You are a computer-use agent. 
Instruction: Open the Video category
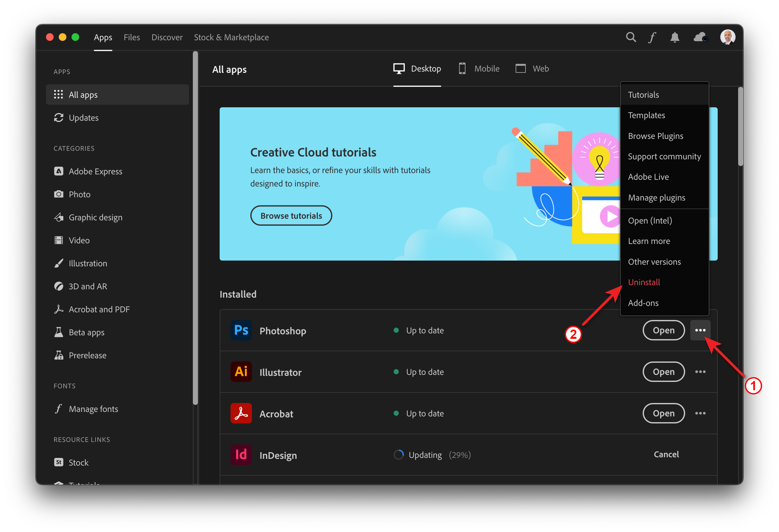(x=117, y=240)
